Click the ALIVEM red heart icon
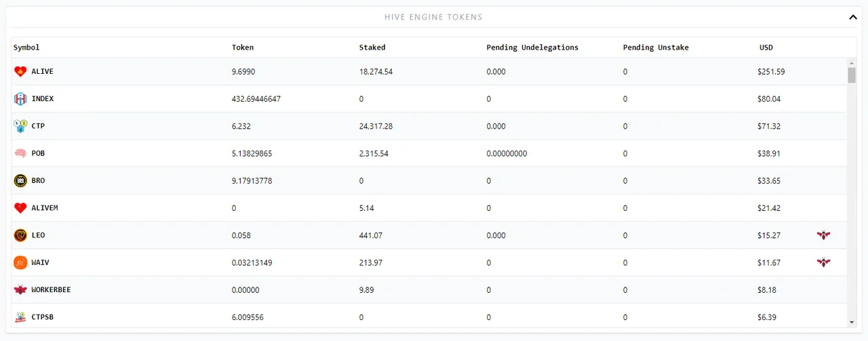This screenshot has height=341, width=868. coord(20,208)
